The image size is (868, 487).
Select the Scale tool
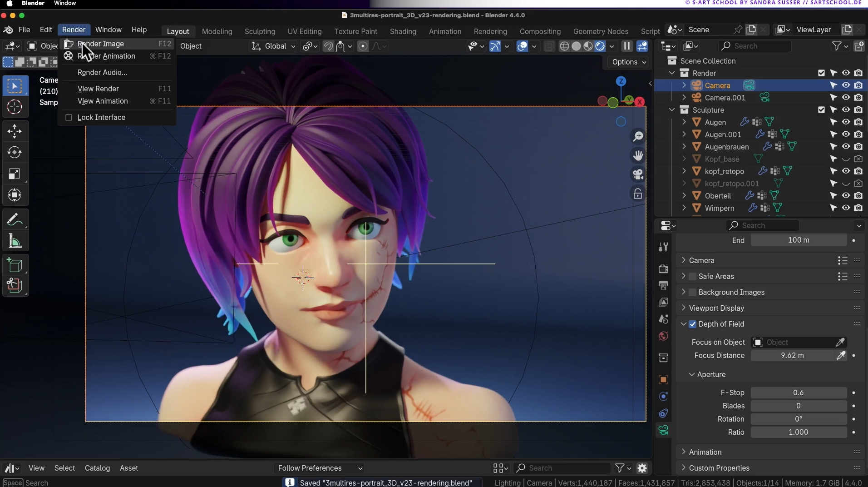click(15, 174)
